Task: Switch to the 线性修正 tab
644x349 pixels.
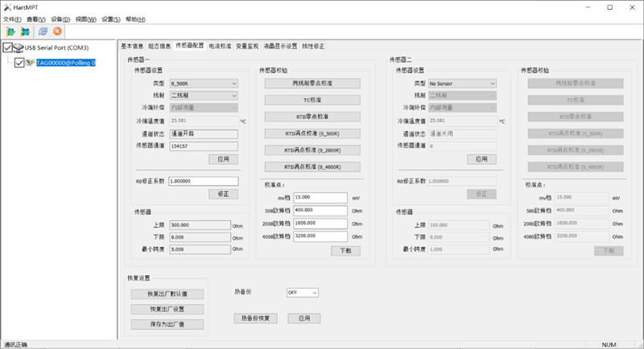Action: pos(313,47)
